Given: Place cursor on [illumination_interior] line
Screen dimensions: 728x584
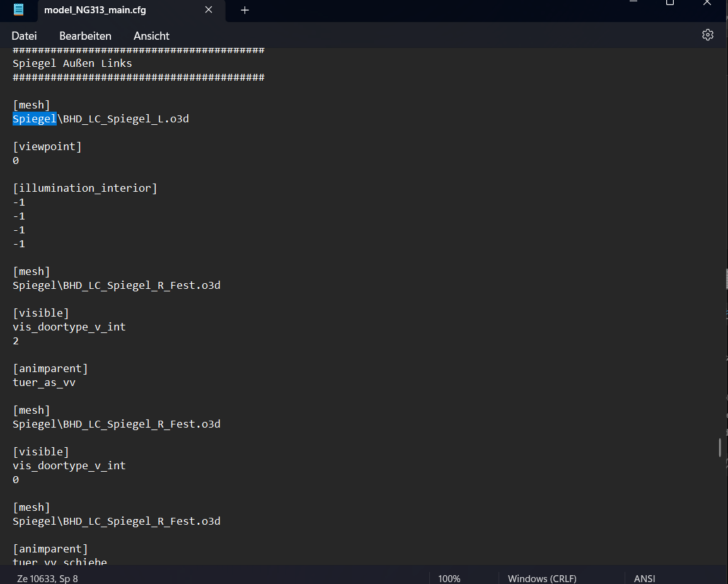Looking at the screenshot, I should click(85, 188).
